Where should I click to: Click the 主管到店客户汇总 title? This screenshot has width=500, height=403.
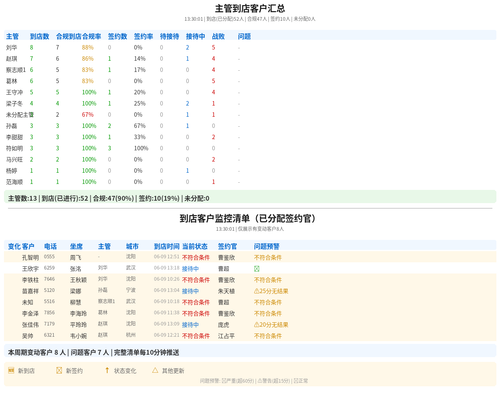(x=250, y=8)
